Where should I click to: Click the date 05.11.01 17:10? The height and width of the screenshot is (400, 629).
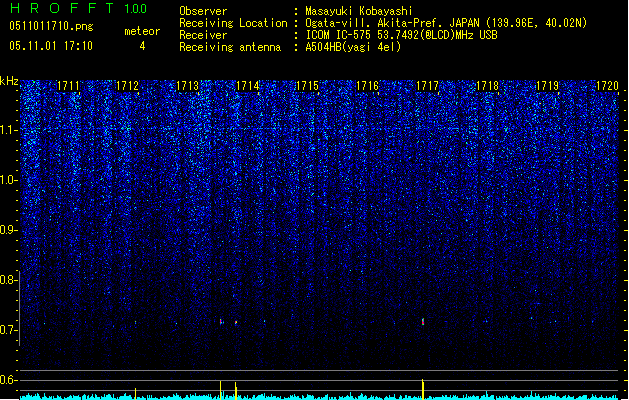(x=51, y=46)
